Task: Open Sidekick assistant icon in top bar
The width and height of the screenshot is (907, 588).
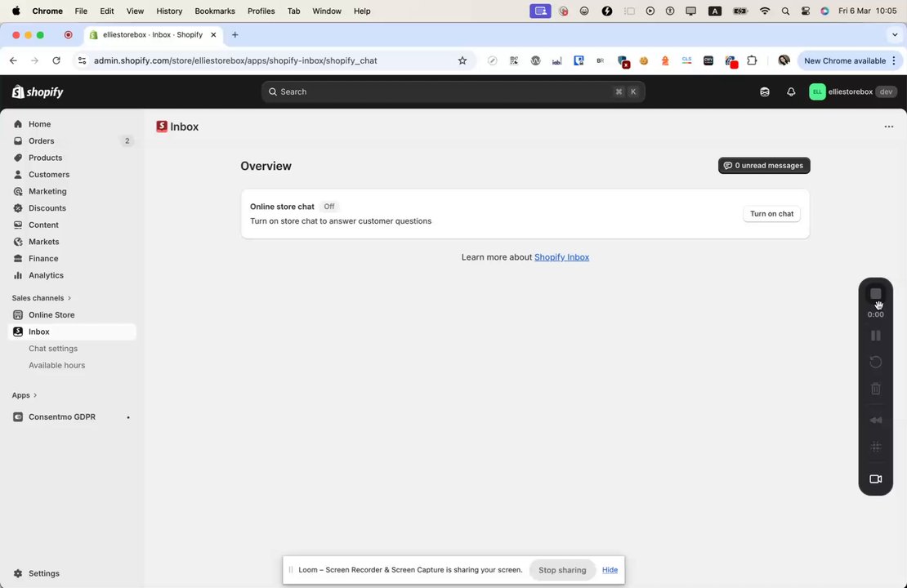Action: pos(765,91)
